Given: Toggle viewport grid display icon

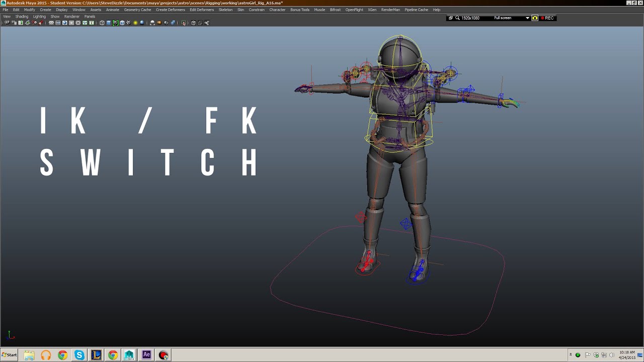Looking at the screenshot, I should click(51, 23).
